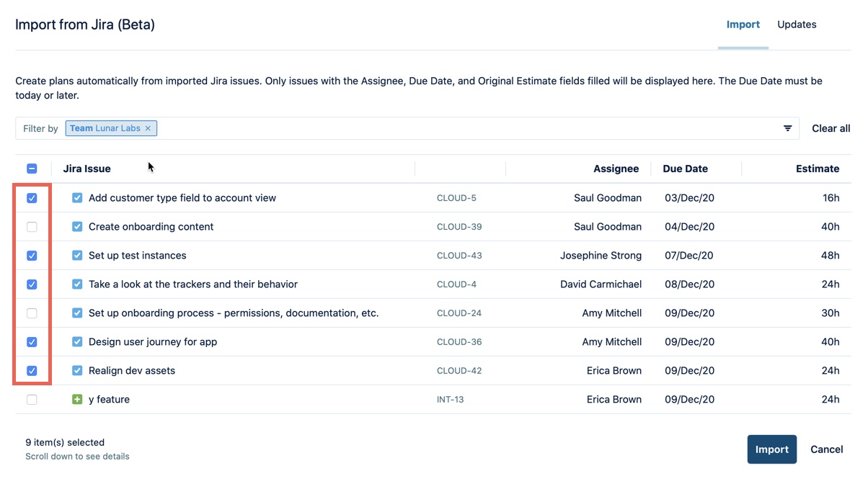This screenshot has height=484, width=868.
Task: Click Cancel to close the dialog
Action: click(826, 449)
